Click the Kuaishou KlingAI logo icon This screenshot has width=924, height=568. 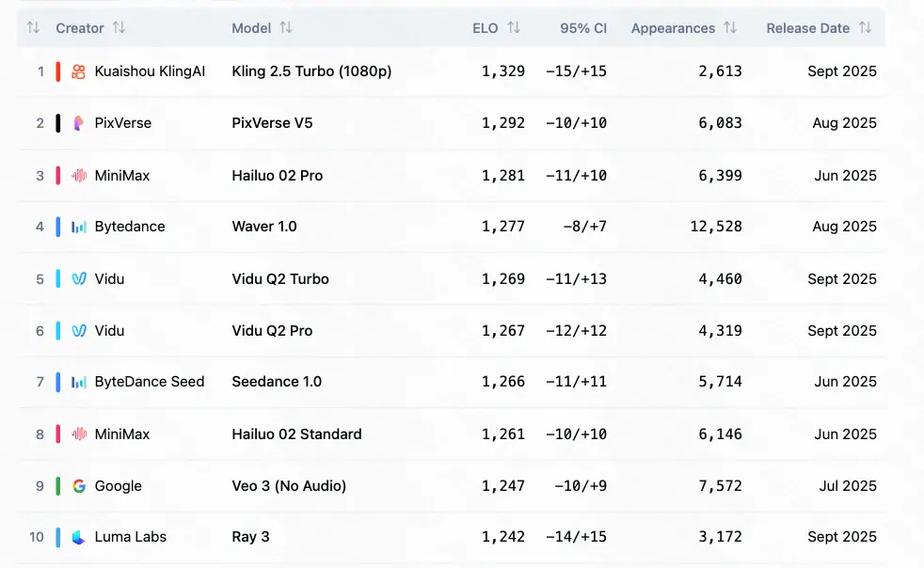[x=79, y=71]
